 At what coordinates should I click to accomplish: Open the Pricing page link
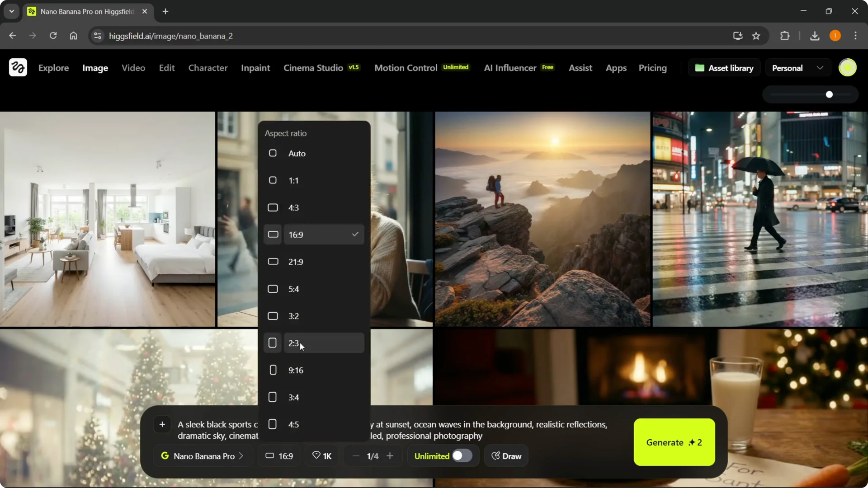(653, 68)
